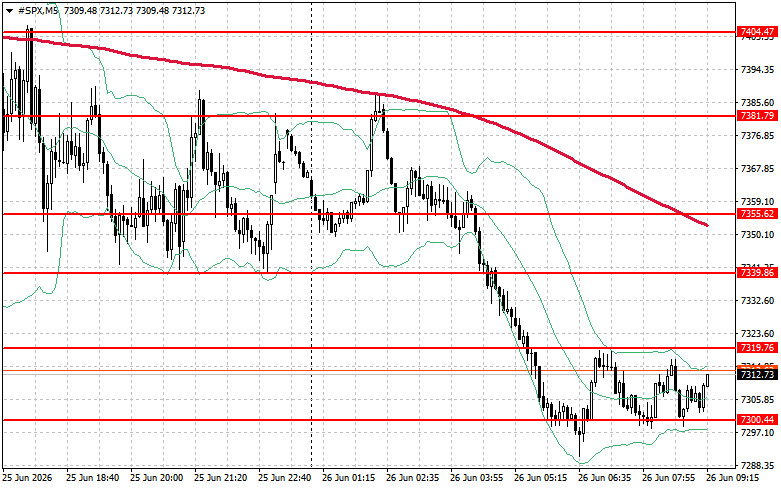Select the 7319.76 red level label
This screenshot has height=489, width=781.
click(757, 348)
